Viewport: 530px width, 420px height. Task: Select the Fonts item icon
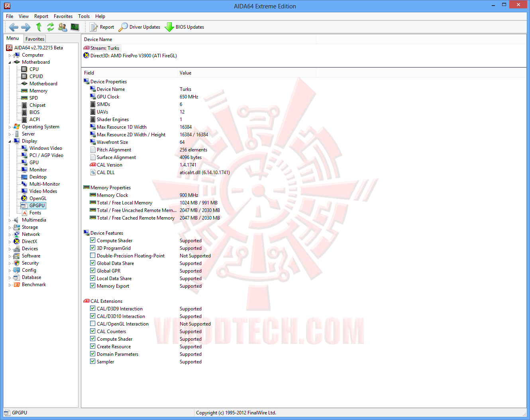point(24,213)
